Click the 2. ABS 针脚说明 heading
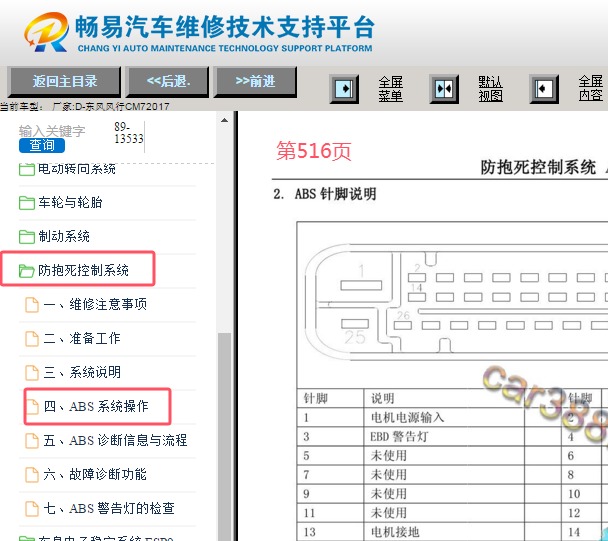608x541 pixels. click(x=325, y=194)
